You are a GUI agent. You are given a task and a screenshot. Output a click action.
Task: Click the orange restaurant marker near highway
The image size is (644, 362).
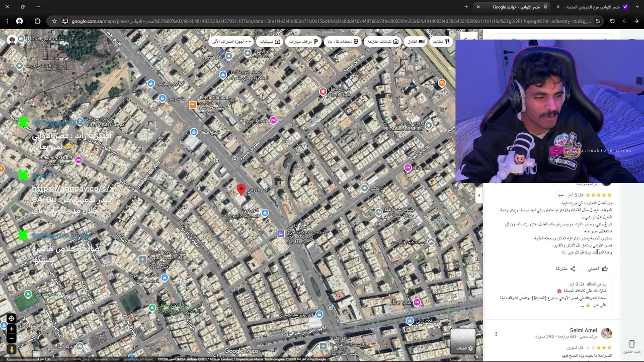pos(442,82)
